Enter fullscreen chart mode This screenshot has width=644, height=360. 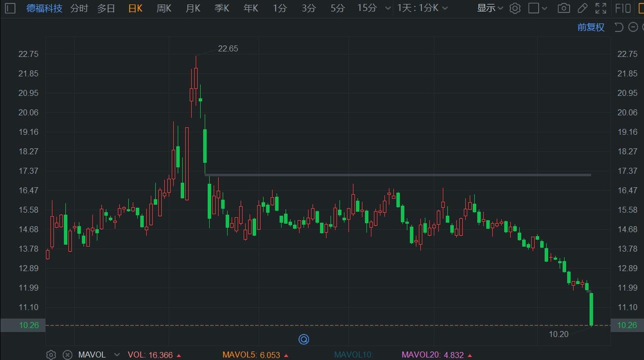click(x=601, y=8)
